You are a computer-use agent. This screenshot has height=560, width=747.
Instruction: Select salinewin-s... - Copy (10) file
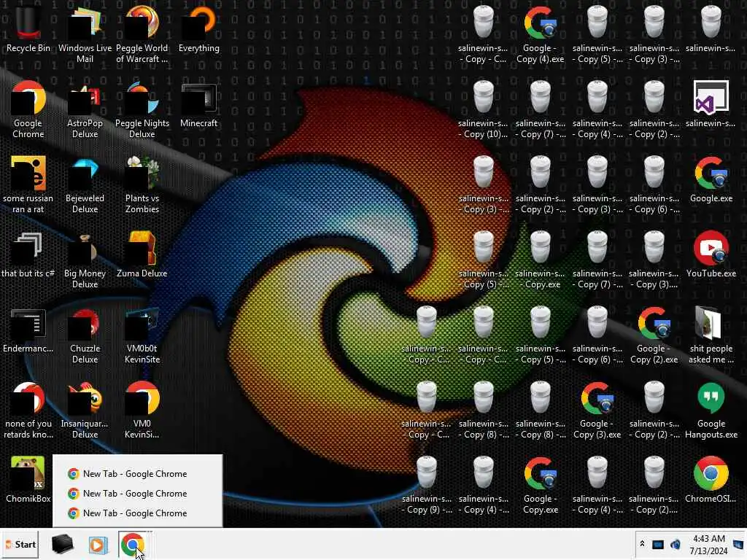483,109
